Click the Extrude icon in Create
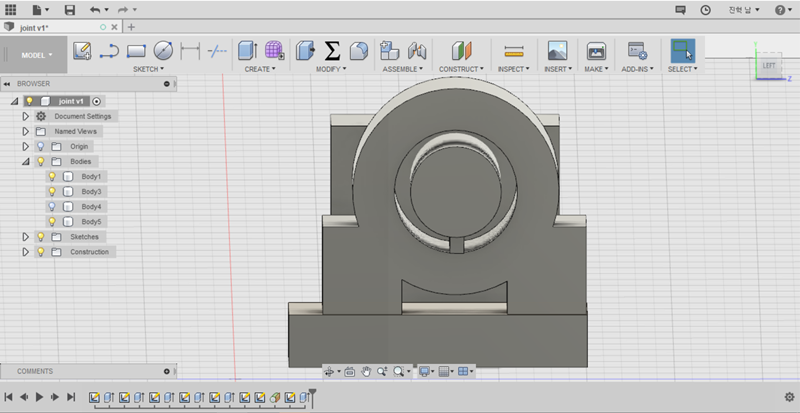The image size is (800, 413). pyautogui.click(x=247, y=50)
